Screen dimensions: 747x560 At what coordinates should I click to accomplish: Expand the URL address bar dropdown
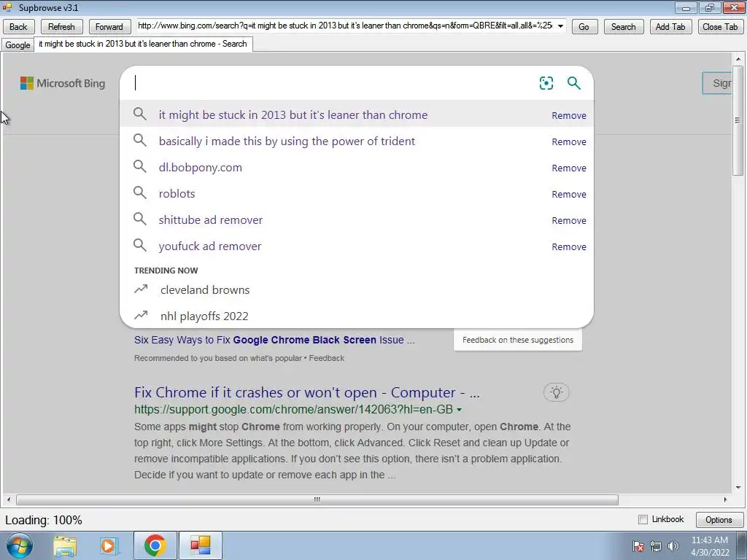560,26
